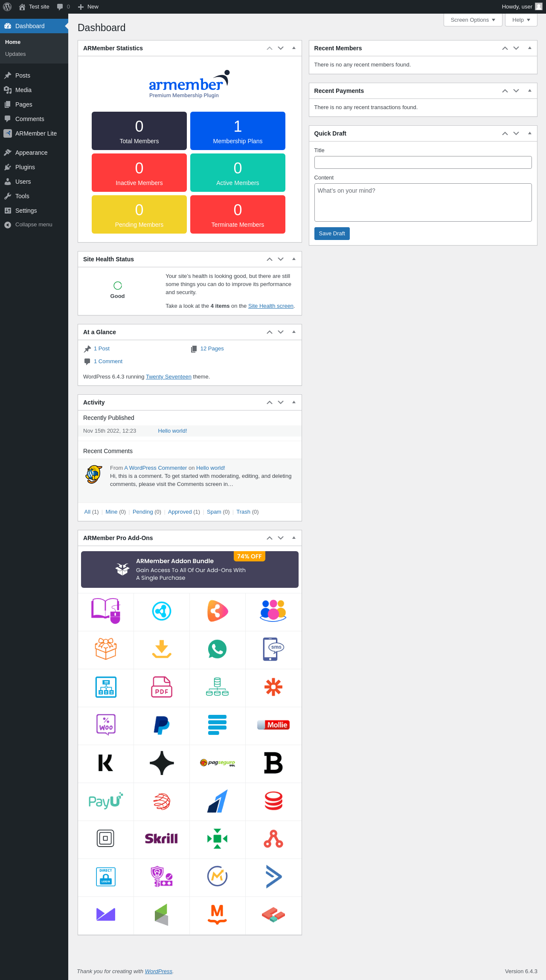
Task: Open the PDF invoice add-on icon
Action: pyautogui.click(x=162, y=687)
